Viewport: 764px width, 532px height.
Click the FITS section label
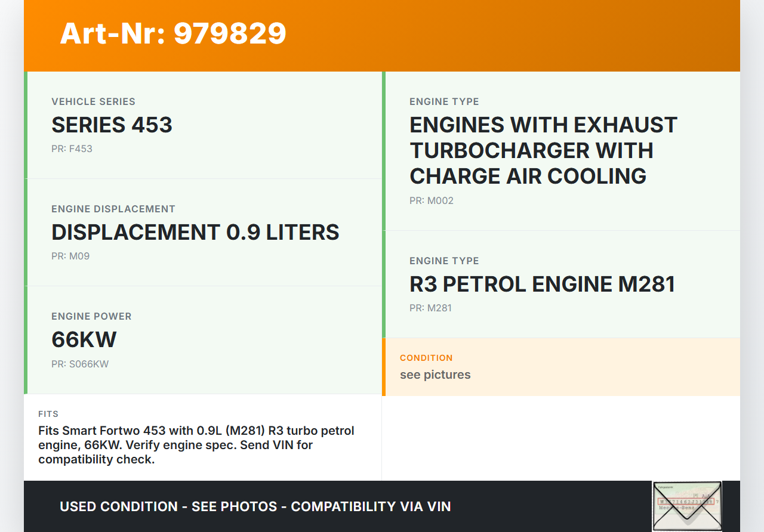tap(48, 414)
